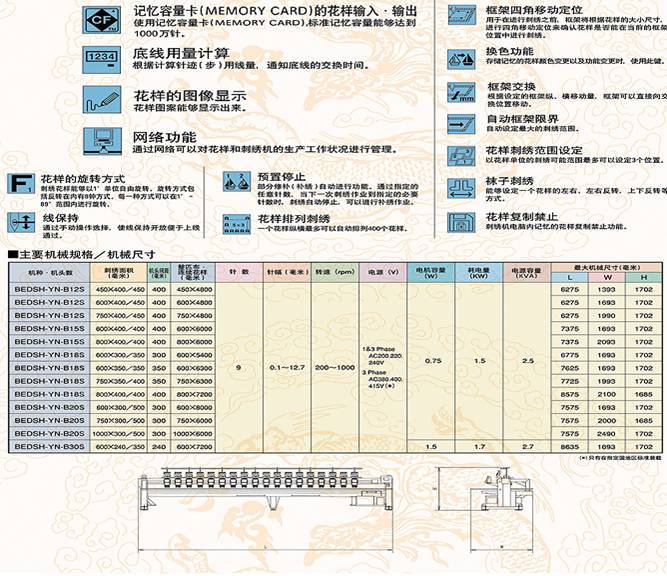
Task: Click the preset stop (预置停止) icon
Action: coord(237,183)
